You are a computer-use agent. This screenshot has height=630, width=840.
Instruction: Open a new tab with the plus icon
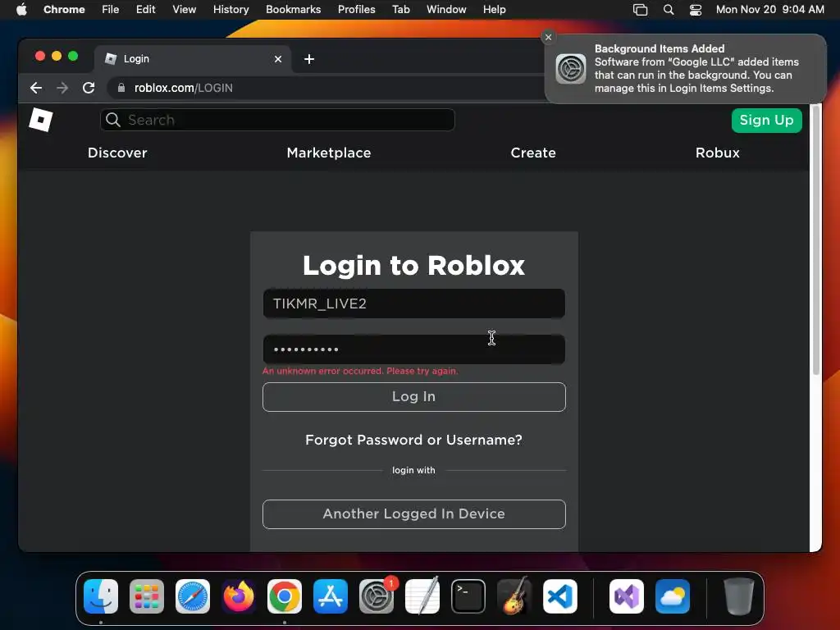309,59
